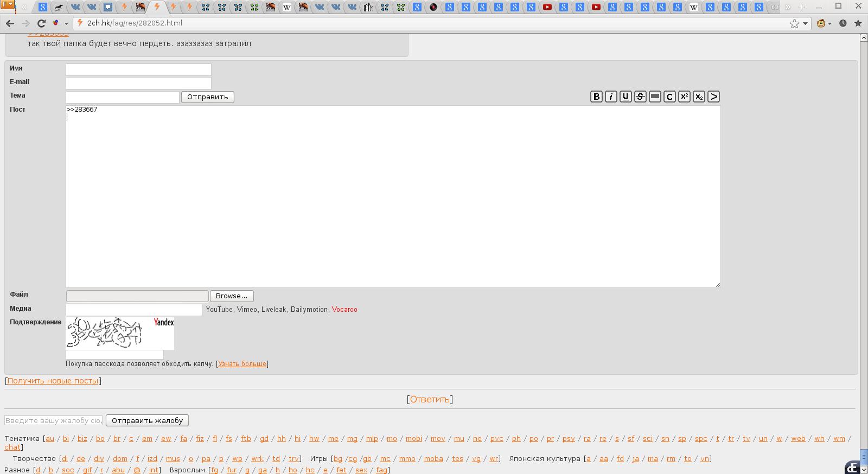Expand the dropdown next to the monkey icon
Screen dimensions: 868x474
[x=830, y=24]
